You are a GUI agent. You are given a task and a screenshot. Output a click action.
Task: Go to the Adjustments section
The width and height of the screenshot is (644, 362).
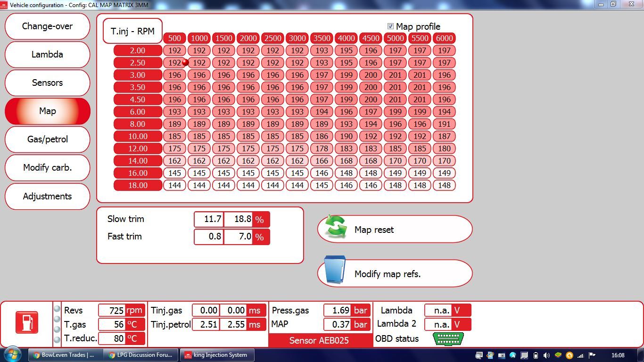pyautogui.click(x=47, y=197)
